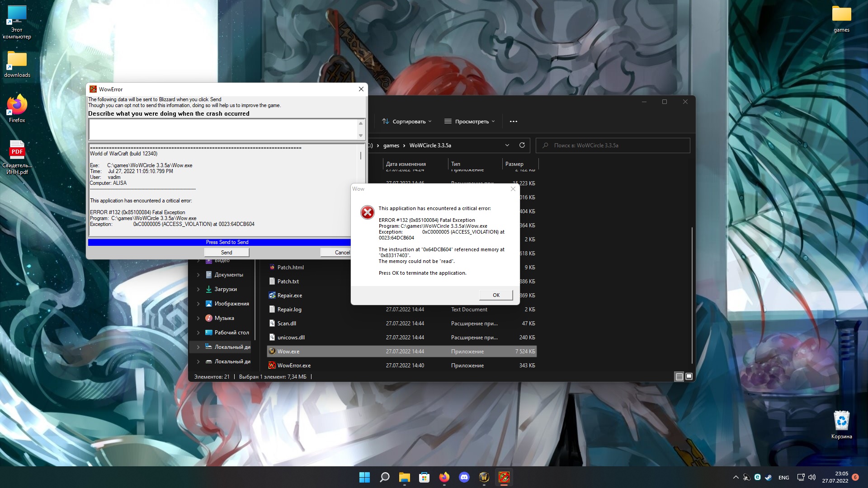Open Discord from the taskbar
The width and height of the screenshot is (868, 488).
click(x=464, y=477)
